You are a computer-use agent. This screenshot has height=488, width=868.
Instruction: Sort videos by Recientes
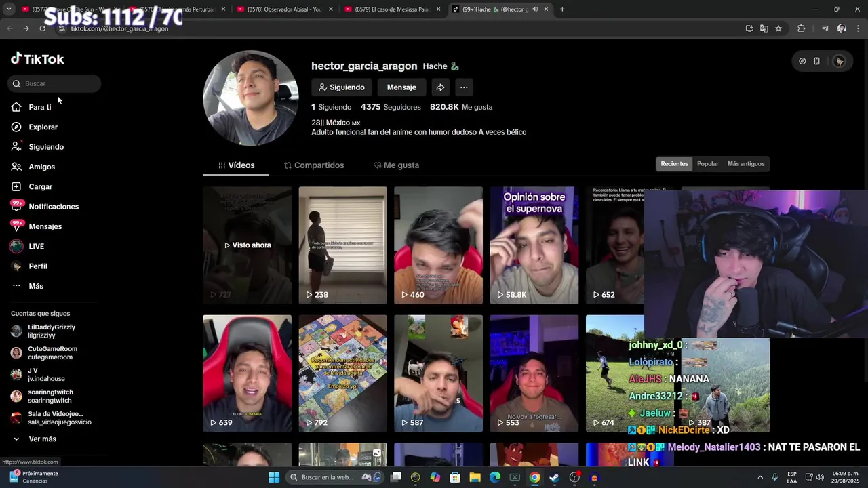[x=674, y=164]
